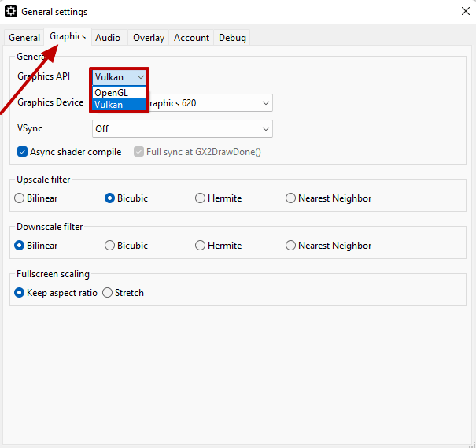This screenshot has height=448, width=476.
Task: Select Keep aspect ratio fullscreen scaling
Action: (56, 293)
